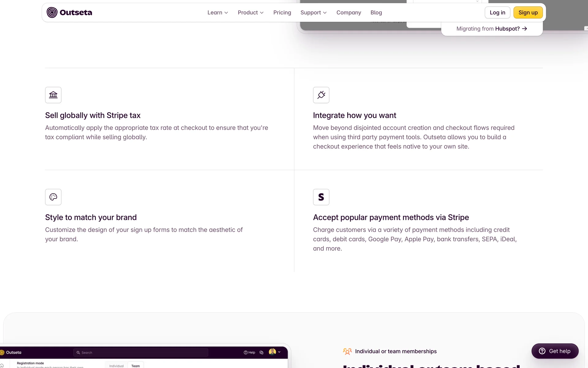Click the team memberships people icon
Screen dimensions: 588x368
point(347,351)
